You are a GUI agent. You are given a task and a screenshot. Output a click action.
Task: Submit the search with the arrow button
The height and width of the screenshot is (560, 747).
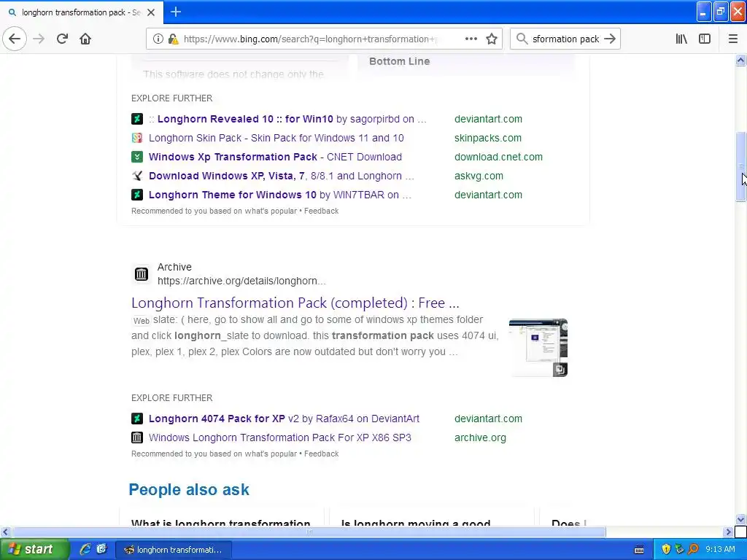(610, 39)
